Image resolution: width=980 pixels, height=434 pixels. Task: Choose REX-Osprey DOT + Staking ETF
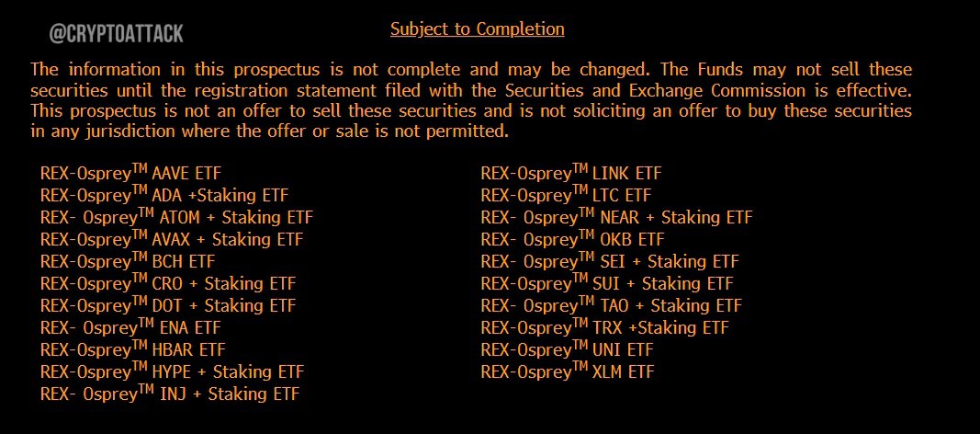click(x=167, y=306)
